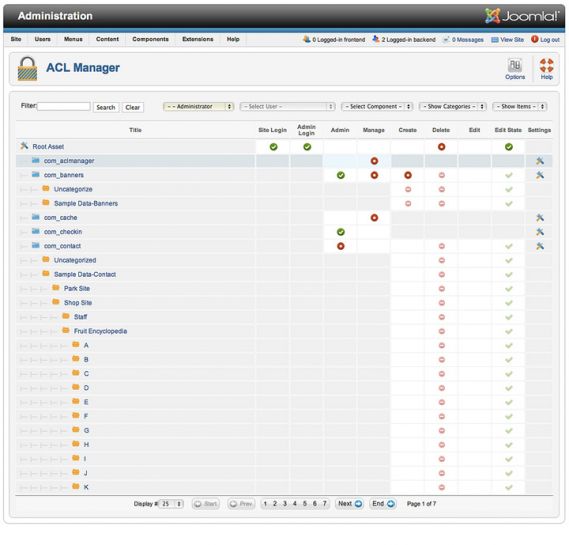Open settings wrench for com_cache row
The image size is (569, 545).
(x=540, y=217)
